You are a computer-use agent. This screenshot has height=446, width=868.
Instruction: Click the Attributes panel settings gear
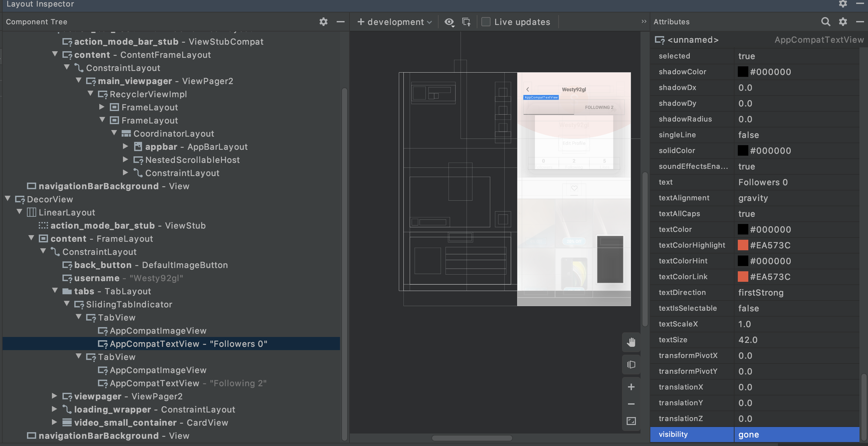843,22
